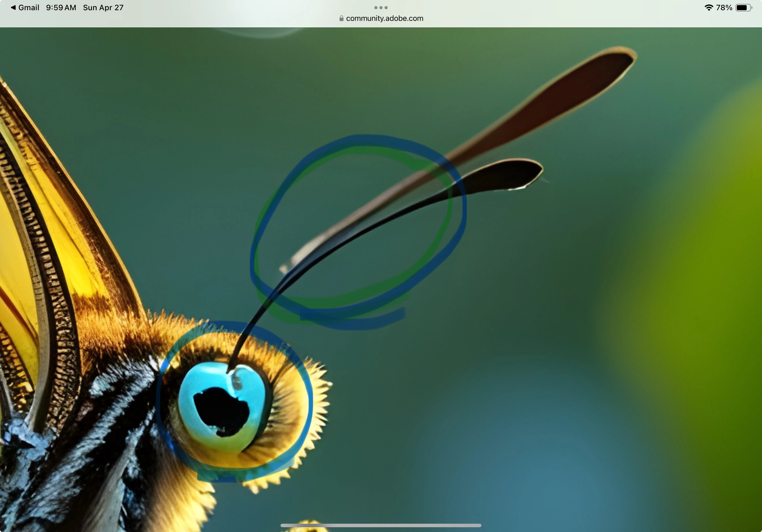Click the blurred yellow-green leaf on the right
The image size is (762, 532).
(x=717, y=265)
